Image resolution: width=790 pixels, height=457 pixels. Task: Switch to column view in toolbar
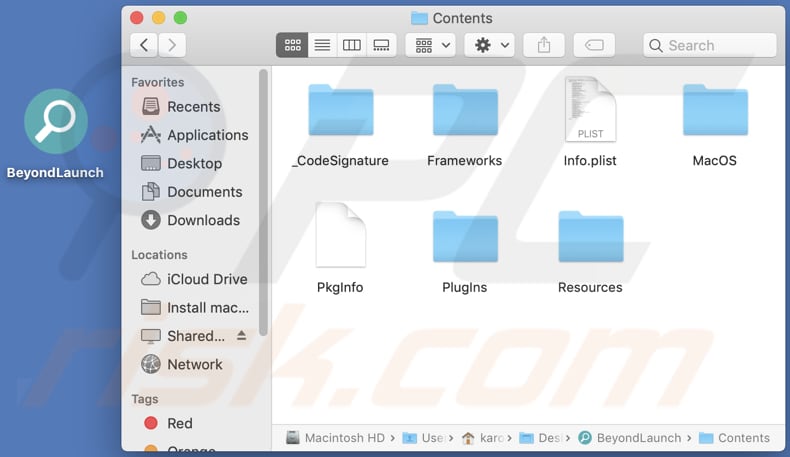(x=351, y=45)
